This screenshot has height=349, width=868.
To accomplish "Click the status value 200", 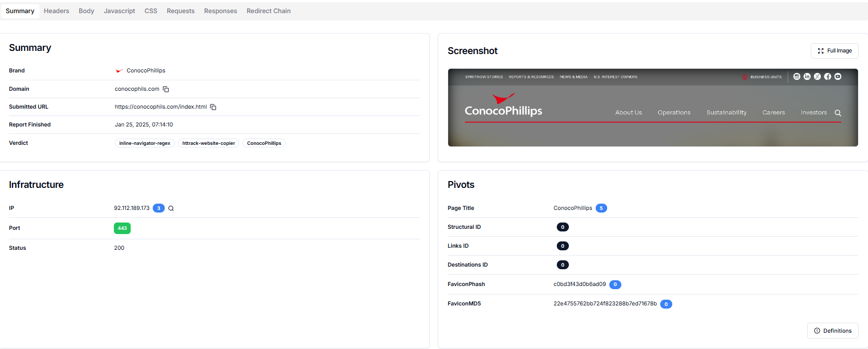I will 119,248.
